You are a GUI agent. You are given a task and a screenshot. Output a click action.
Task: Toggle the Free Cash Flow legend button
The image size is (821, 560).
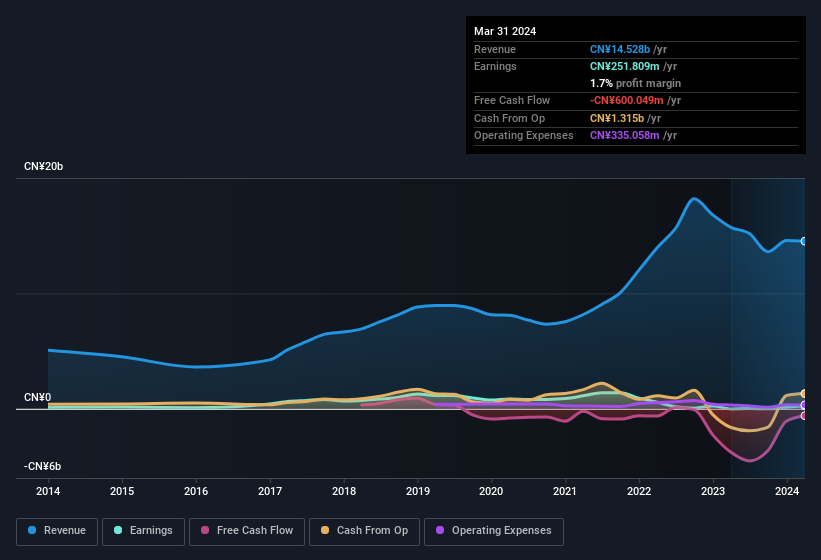point(247,531)
